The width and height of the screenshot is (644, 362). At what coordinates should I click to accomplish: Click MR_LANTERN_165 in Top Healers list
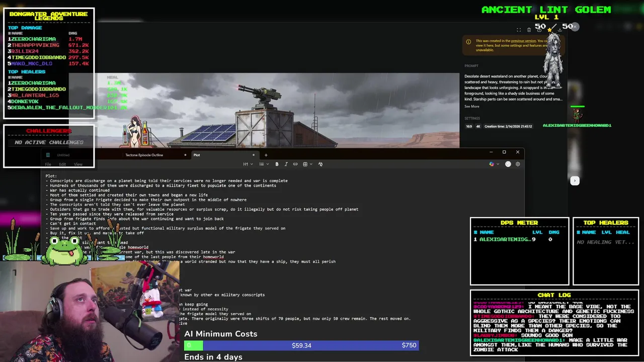(35, 95)
